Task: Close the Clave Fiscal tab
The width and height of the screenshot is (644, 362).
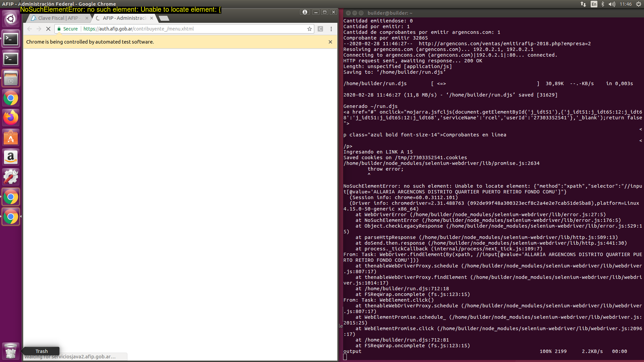Action: pyautogui.click(x=87, y=18)
